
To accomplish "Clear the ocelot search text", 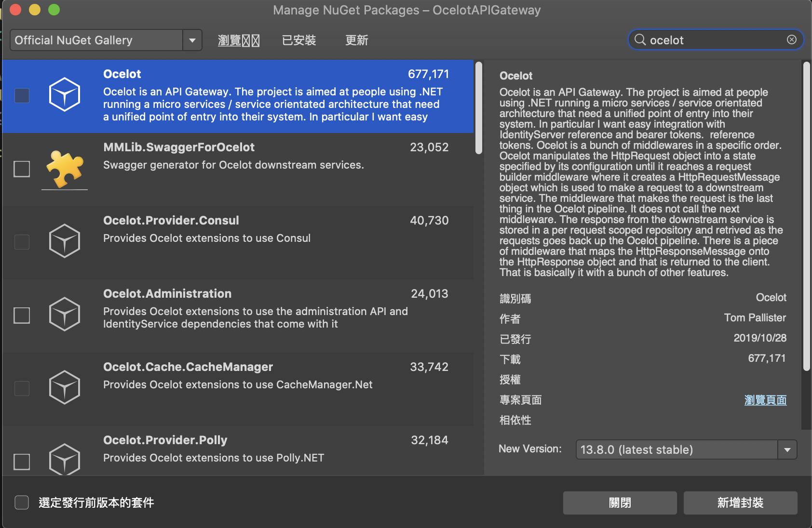I will (791, 40).
